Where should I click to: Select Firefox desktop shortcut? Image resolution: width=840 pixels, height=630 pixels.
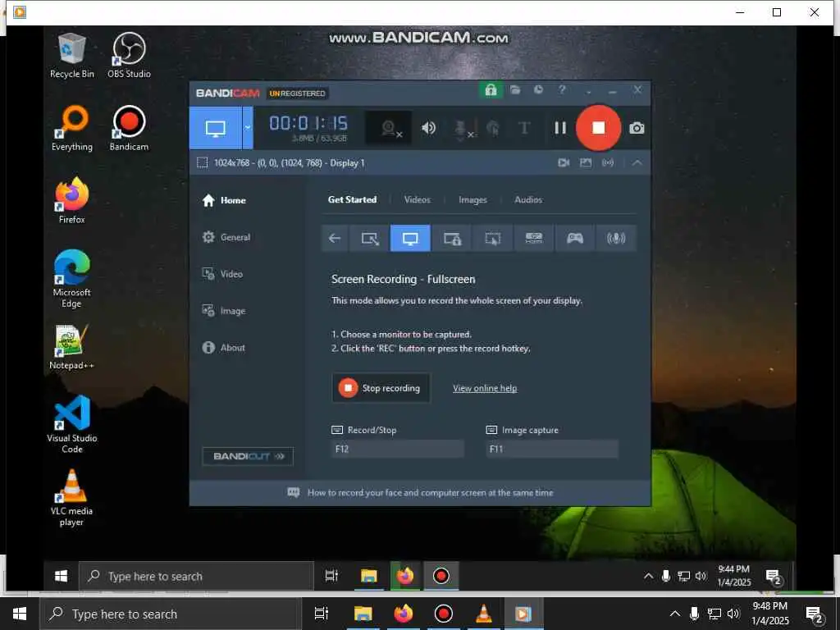point(72,201)
